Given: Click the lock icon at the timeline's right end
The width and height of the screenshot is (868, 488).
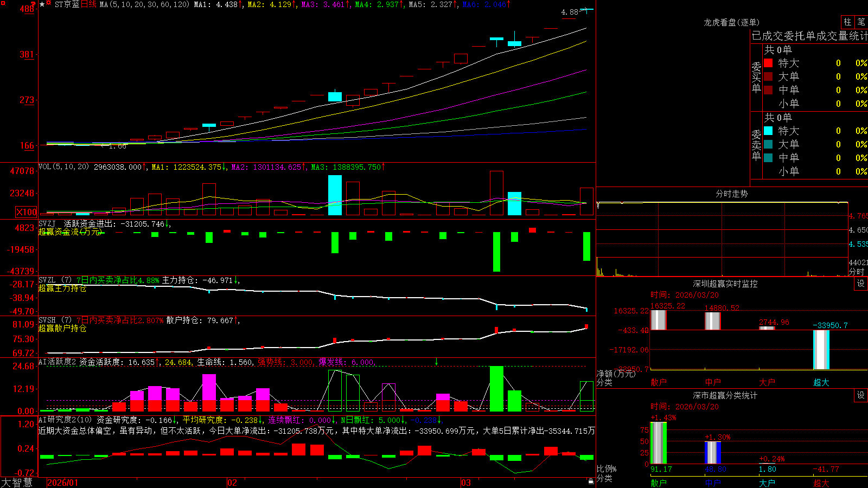Looking at the screenshot, I should [x=591, y=481].
